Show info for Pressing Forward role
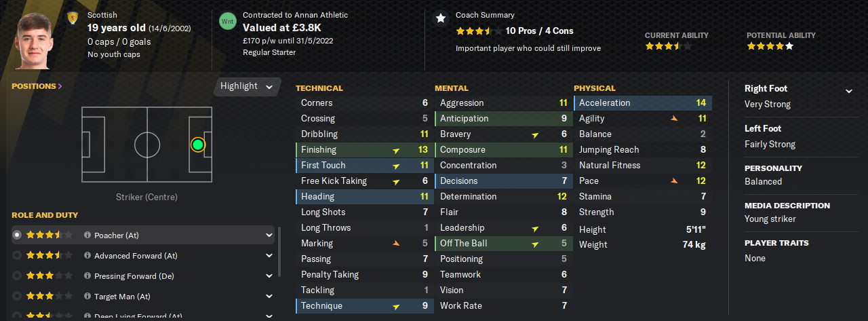 coord(87,276)
